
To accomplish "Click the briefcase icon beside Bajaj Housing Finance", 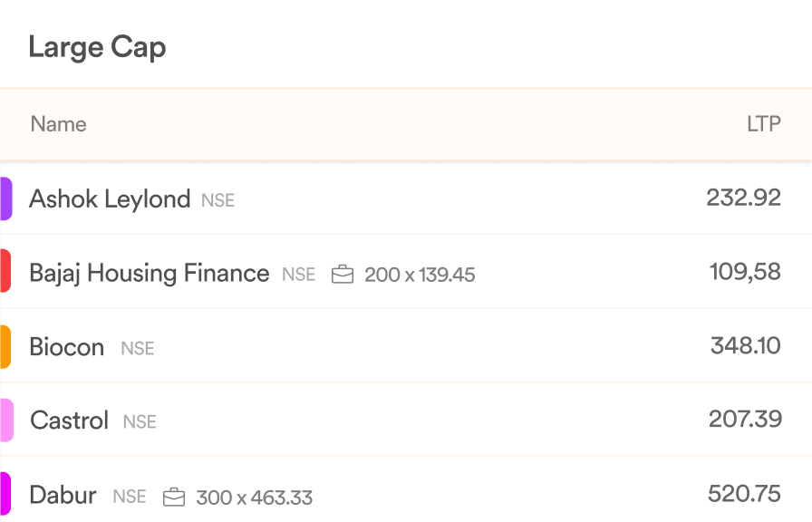I will coord(343,275).
